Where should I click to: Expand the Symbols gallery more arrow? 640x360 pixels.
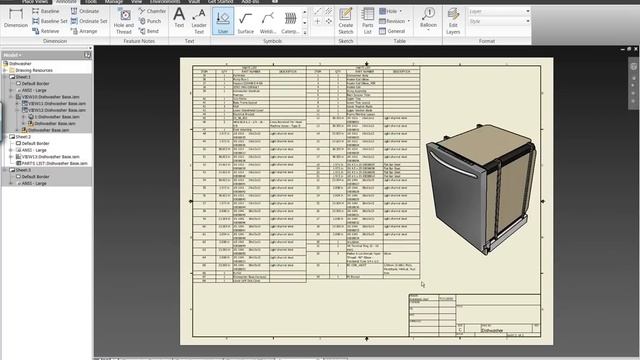click(x=304, y=32)
